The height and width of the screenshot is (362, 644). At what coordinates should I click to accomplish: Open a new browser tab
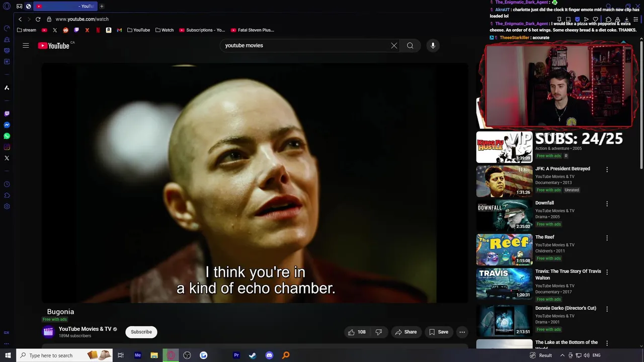coord(102,6)
